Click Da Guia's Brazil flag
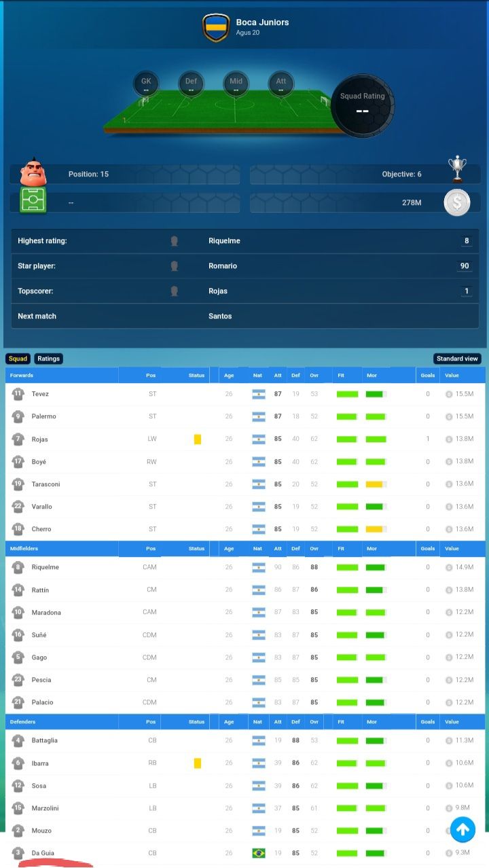Viewport: 489px width, 868px height. point(259,853)
